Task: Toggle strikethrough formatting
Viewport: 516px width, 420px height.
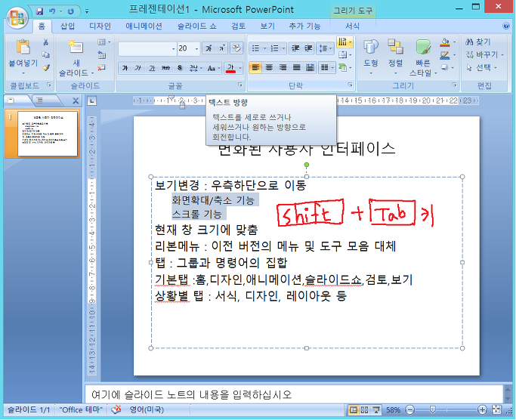Action: coord(165,68)
